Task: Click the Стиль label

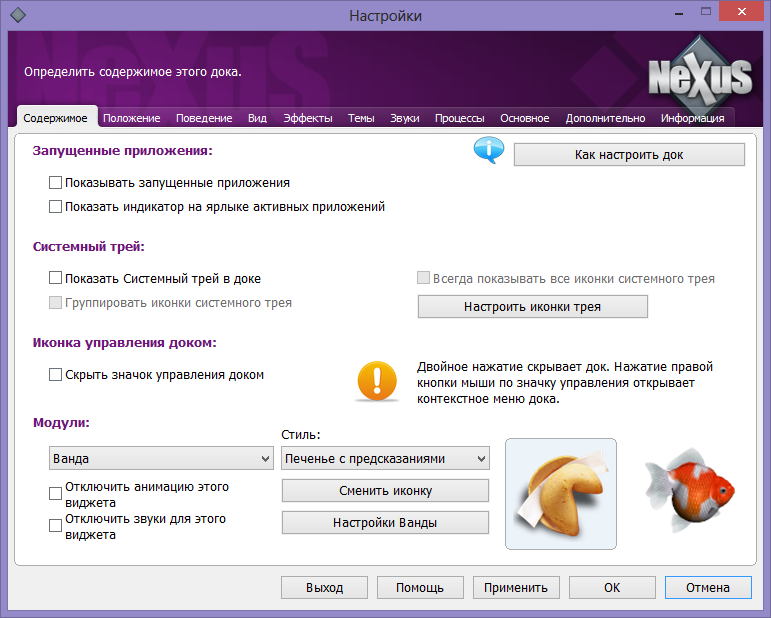Action: 301,435
